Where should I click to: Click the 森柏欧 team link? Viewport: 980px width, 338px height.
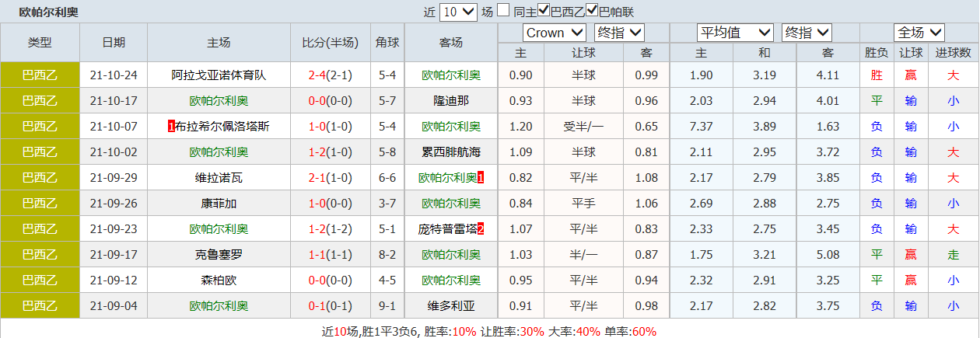point(219,281)
